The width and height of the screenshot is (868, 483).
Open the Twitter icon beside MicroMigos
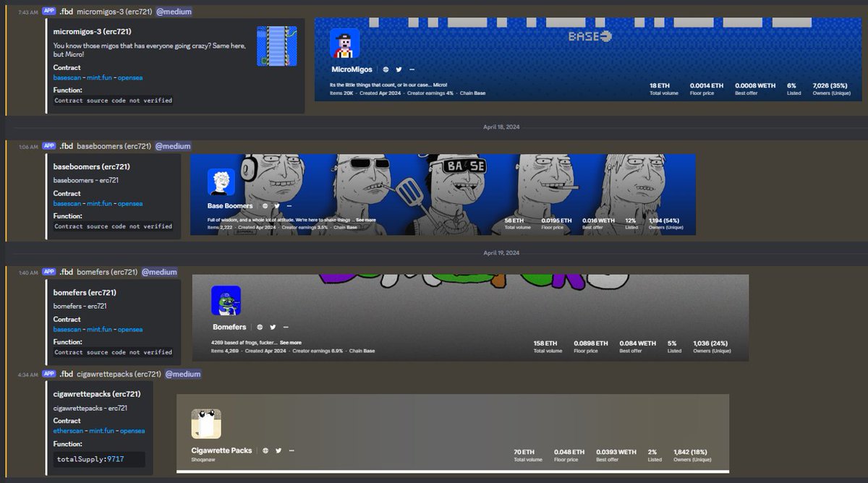[x=399, y=69]
